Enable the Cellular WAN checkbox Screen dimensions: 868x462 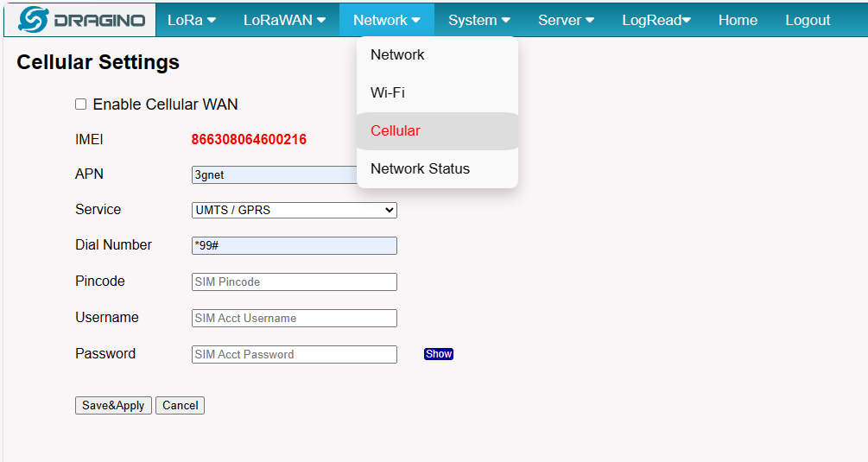click(81, 104)
